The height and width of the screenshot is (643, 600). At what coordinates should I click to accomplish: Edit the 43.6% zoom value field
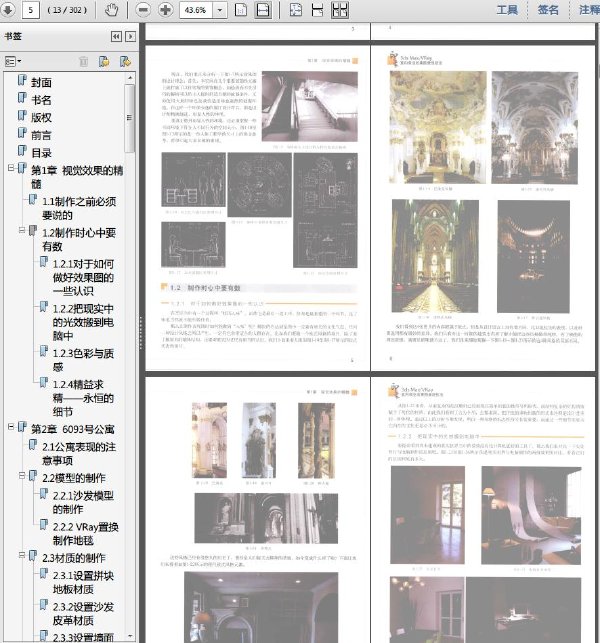click(196, 10)
